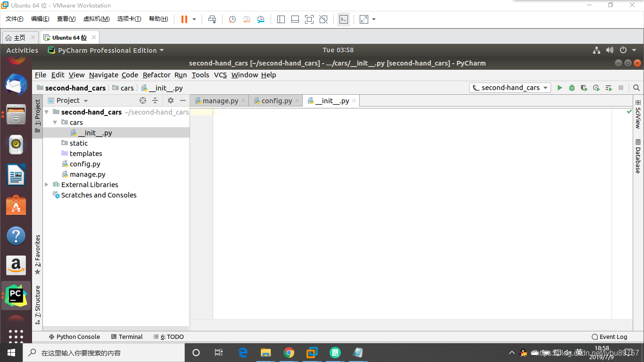Viewport: 644px width, 362px height.
Task: Open Rhythmbox from Ubuntu dock
Action: point(16,145)
